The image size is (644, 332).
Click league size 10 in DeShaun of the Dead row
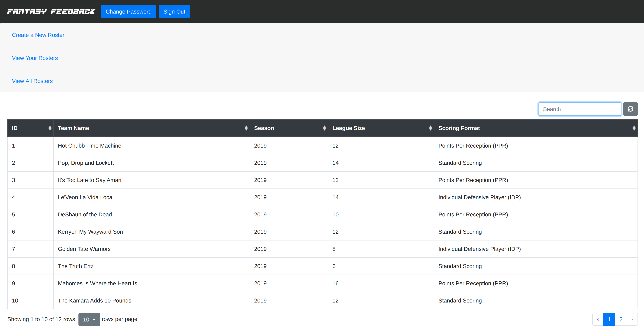click(x=335, y=215)
